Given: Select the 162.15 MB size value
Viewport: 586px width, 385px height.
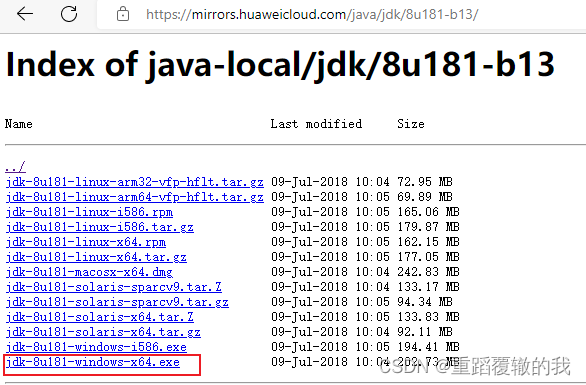Looking at the screenshot, I should coord(428,242).
